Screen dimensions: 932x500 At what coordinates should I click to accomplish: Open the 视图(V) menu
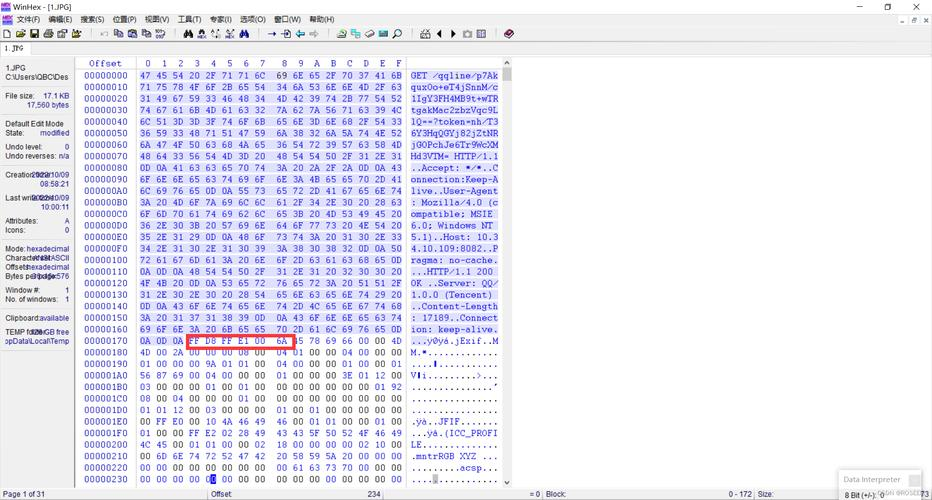pyautogui.click(x=157, y=20)
